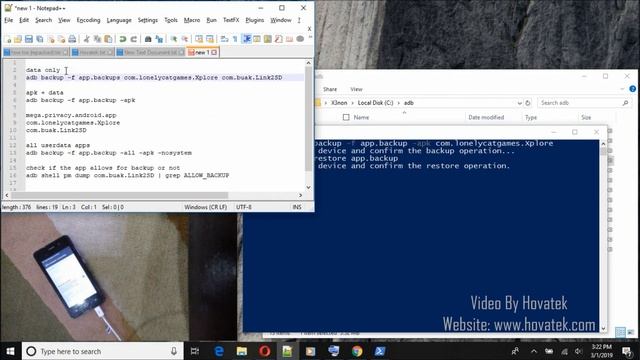Start macro recording with round icon

300,39
